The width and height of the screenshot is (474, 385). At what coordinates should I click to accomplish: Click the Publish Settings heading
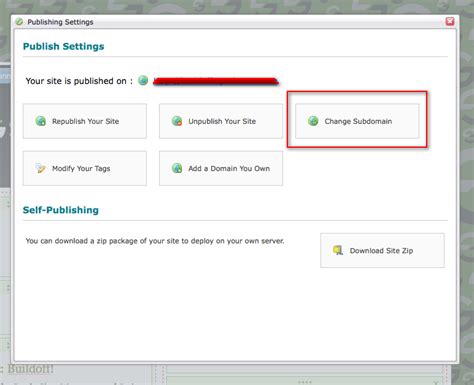(64, 46)
